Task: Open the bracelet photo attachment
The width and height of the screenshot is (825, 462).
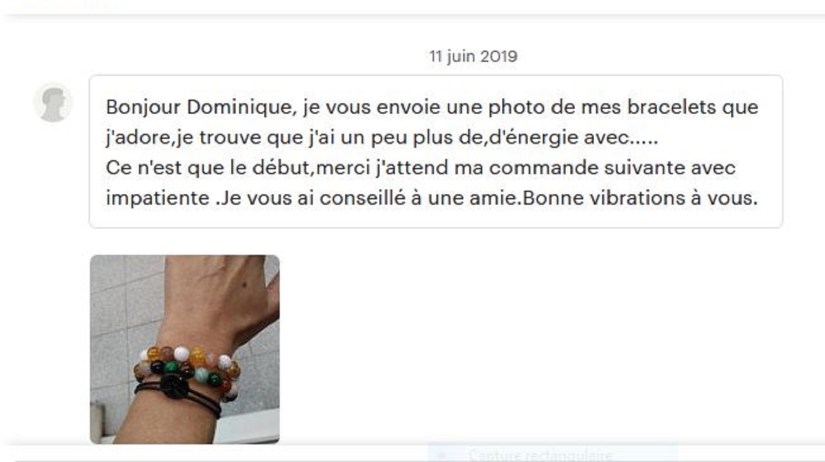Action: coord(185,349)
